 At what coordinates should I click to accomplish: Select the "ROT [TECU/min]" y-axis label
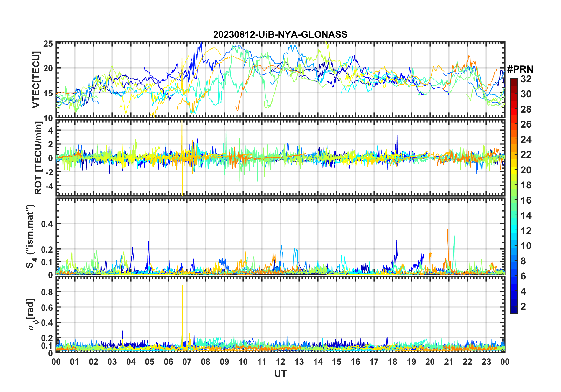click(38, 158)
